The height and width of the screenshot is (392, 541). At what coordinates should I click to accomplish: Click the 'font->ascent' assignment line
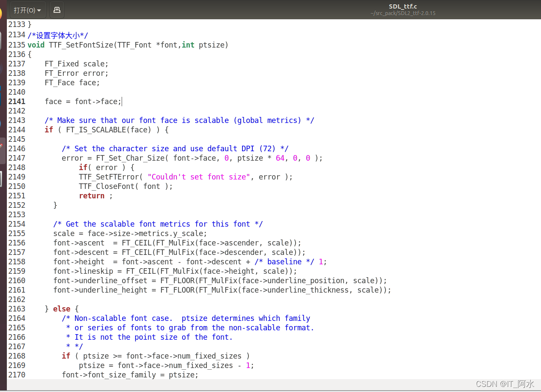coord(177,243)
